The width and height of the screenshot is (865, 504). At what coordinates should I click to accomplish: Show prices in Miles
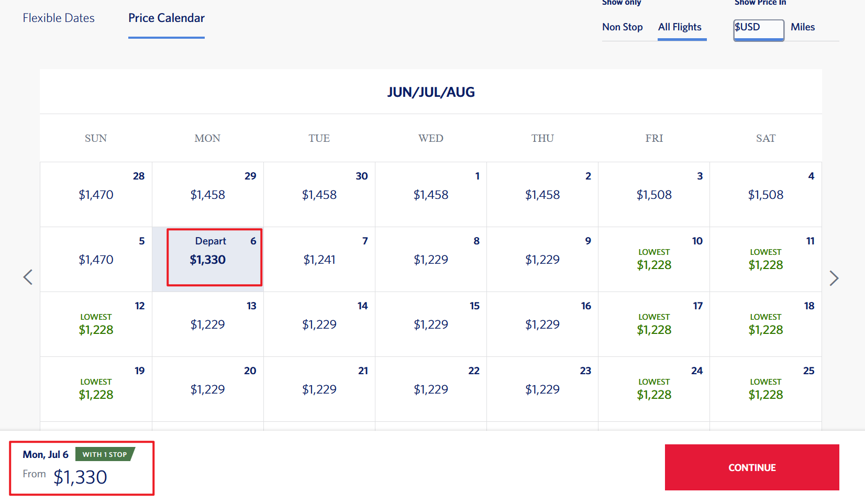pos(803,27)
